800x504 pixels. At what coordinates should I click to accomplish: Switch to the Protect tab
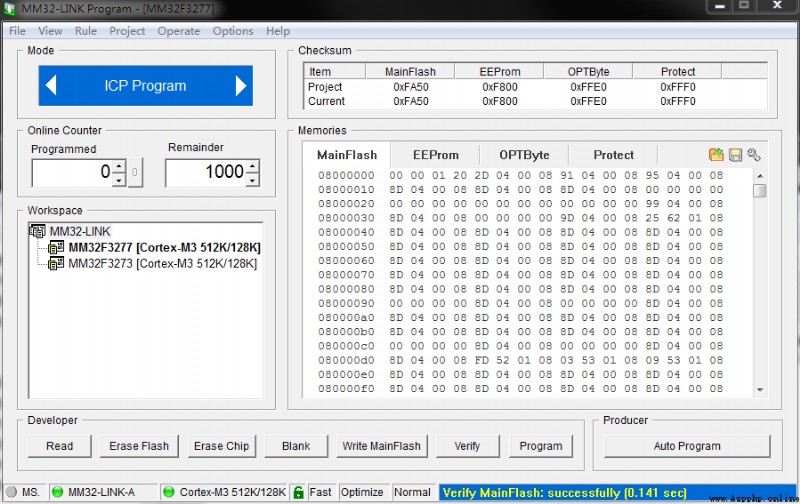pyautogui.click(x=614, y=155)
